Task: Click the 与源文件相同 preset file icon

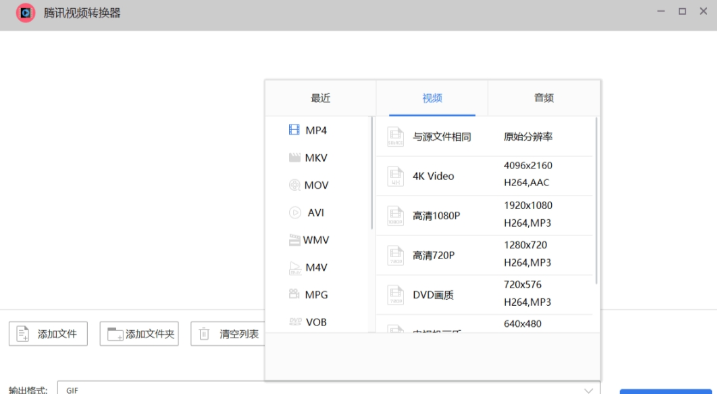Action: click(x=396, y=137)
